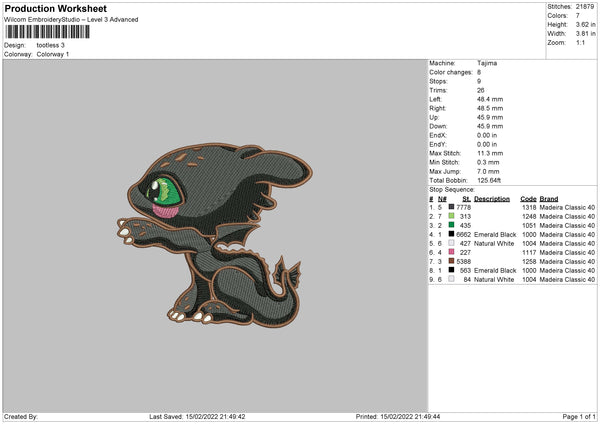600x424 pixels.
Task: Click 'Printed: 15/02/2022 21:49:44' footer text
Action: pyautogui.click(x=398, y=416)
